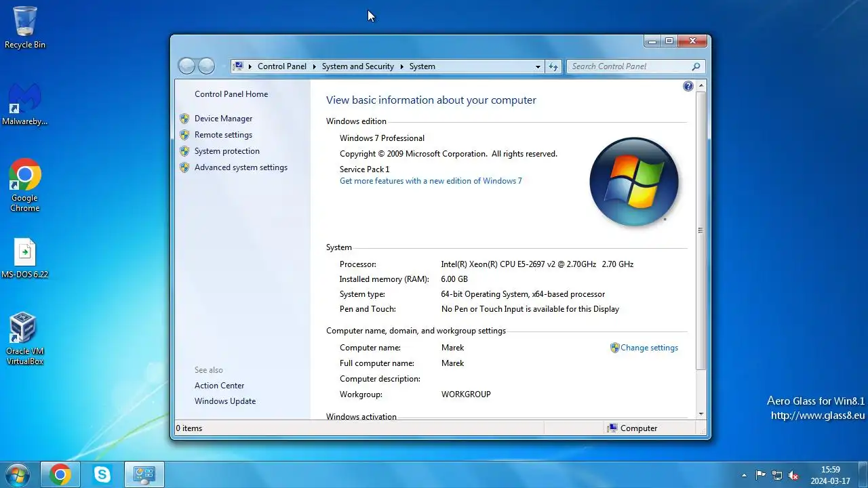Refresh the System page

click(x=553, y=66)
